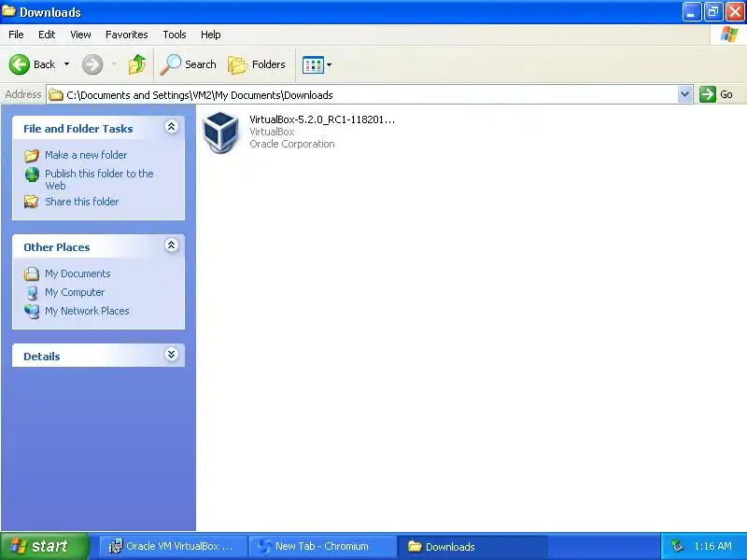The width and height of the screenshot is (747, 560).
Task: Open the Help menu
Action: (x=211, y=35)
